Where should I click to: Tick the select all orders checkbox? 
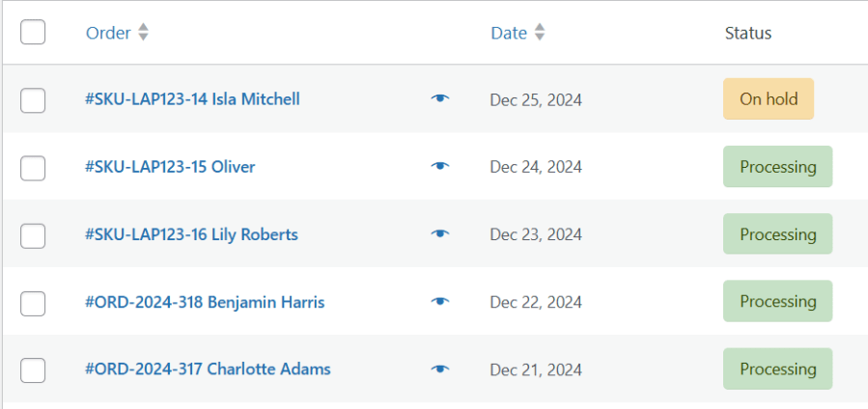[33, 32]
